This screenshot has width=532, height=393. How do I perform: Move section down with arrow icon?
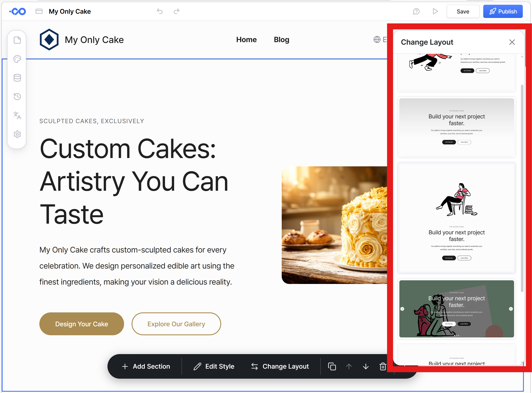click(366, 366)
